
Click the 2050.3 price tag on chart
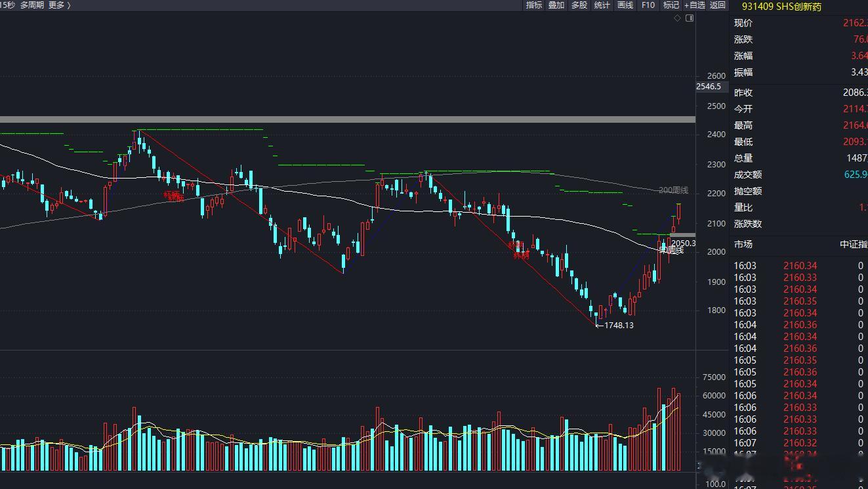pyautogui.click(x=684, y=243)
